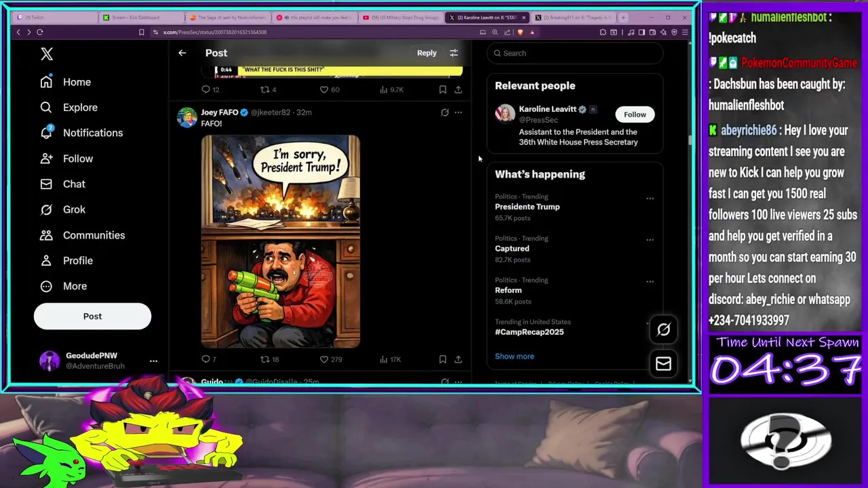Open options dots for Reform trend
The width and height of the screenshot is (868, 488).
click(x=650, y=281)
